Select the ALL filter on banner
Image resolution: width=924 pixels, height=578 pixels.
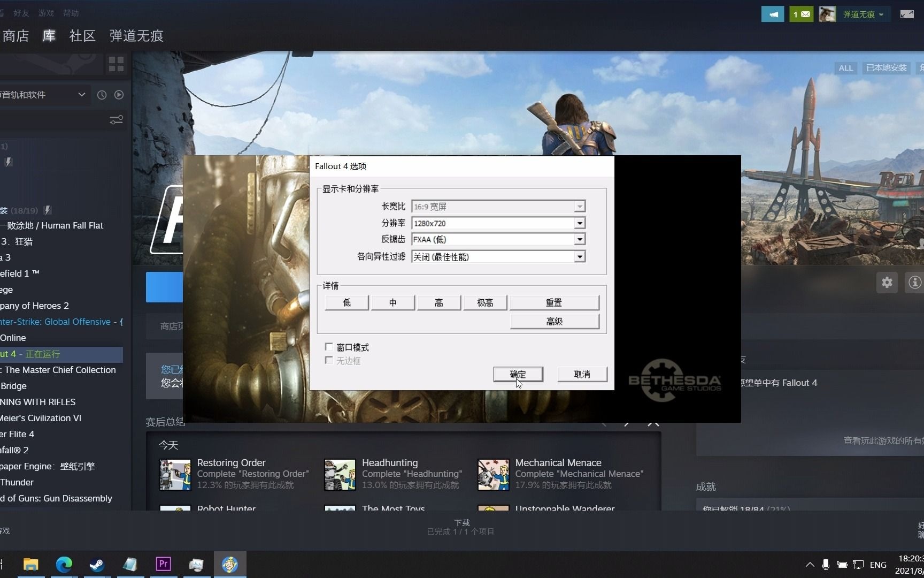click(845, 68)
